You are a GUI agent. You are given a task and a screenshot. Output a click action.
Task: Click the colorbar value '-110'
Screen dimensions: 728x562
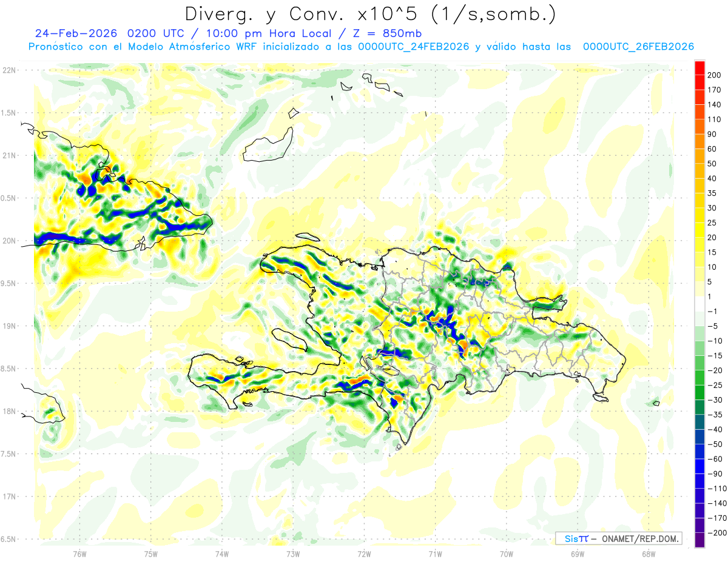tap(717, 488)
